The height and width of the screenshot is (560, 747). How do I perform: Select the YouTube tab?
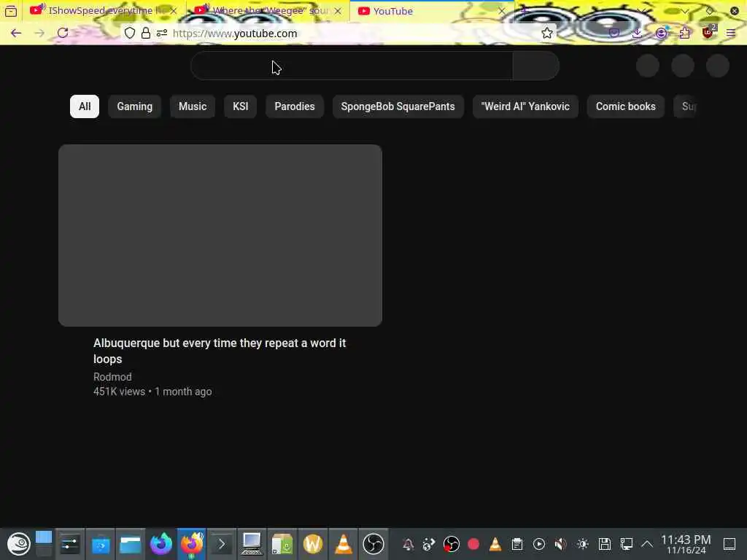coord(431,11)
